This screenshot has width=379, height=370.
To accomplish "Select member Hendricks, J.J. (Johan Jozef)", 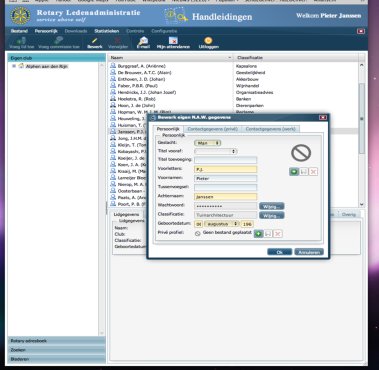I will coord(147,92).
